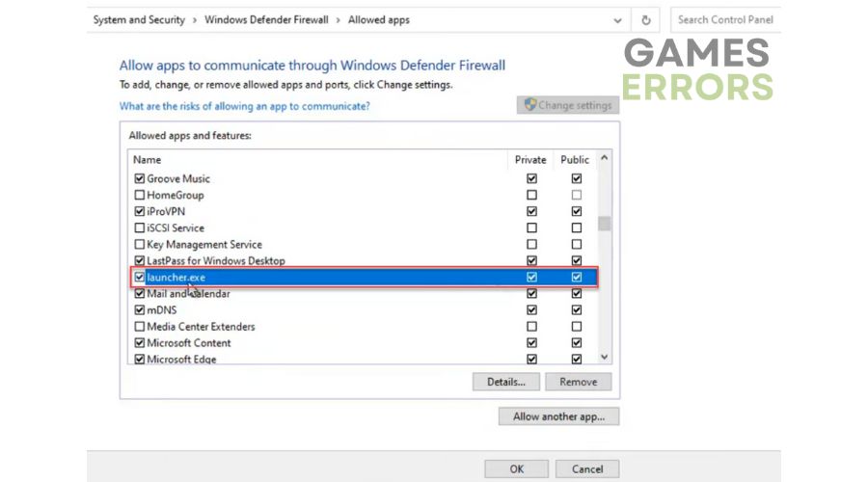Enable the Media Center Extenders checkbox
868x482 pixels.
140,327
